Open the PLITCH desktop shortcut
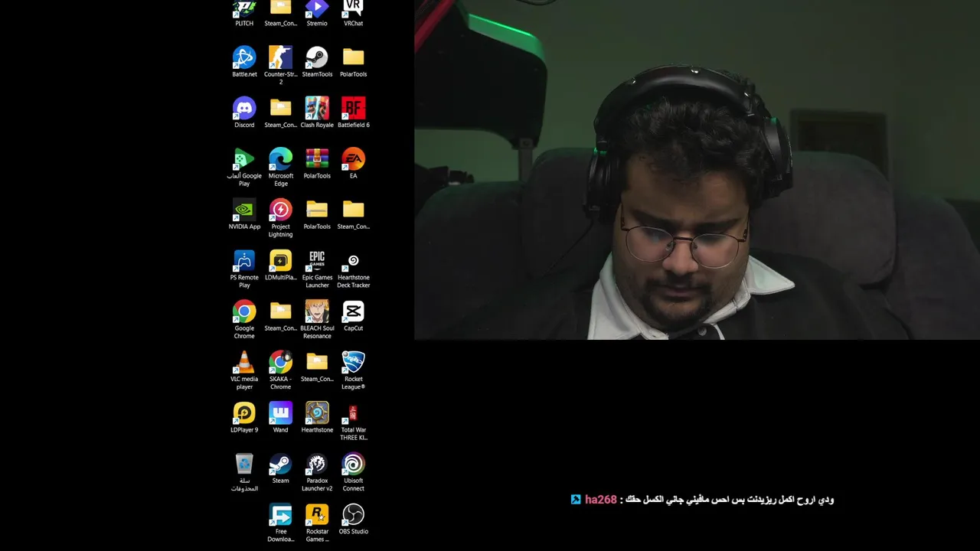 (244, 13)
